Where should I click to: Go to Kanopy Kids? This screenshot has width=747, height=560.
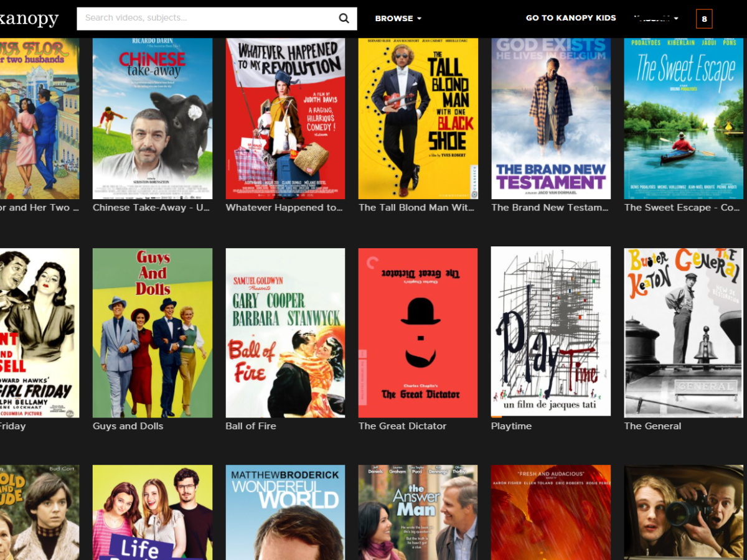point(571,18)
